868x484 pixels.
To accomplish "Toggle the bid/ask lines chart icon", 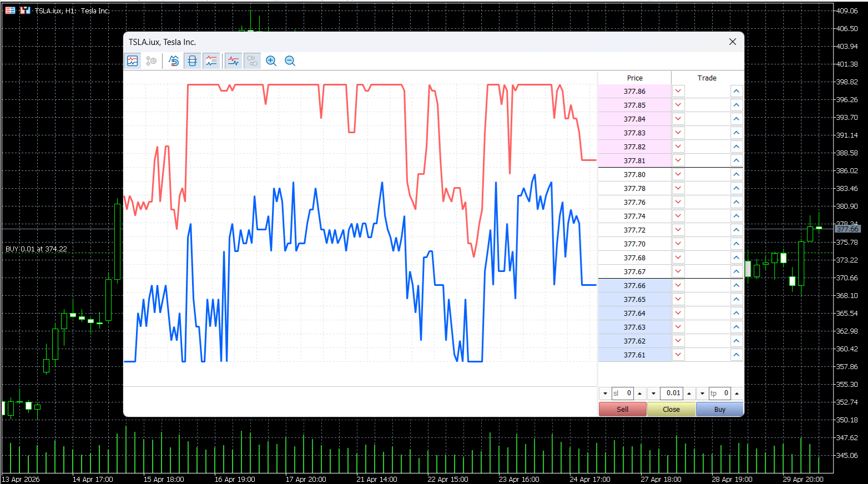I will tap(234, 61).
